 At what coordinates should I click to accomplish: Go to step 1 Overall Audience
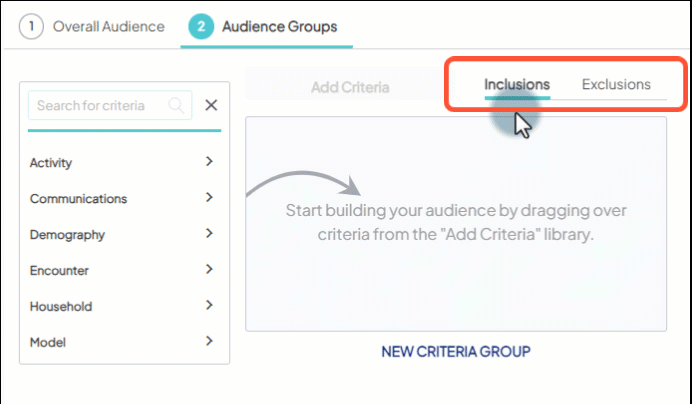[92, 26]
